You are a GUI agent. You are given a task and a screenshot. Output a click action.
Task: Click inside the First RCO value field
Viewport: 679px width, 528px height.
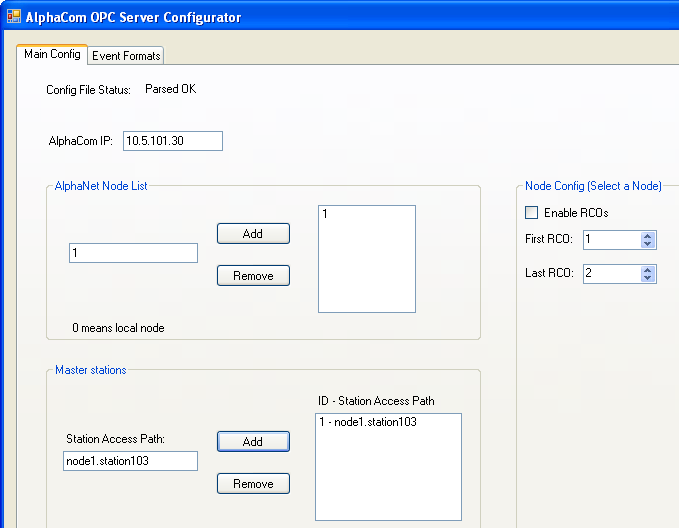click(610, 240)
